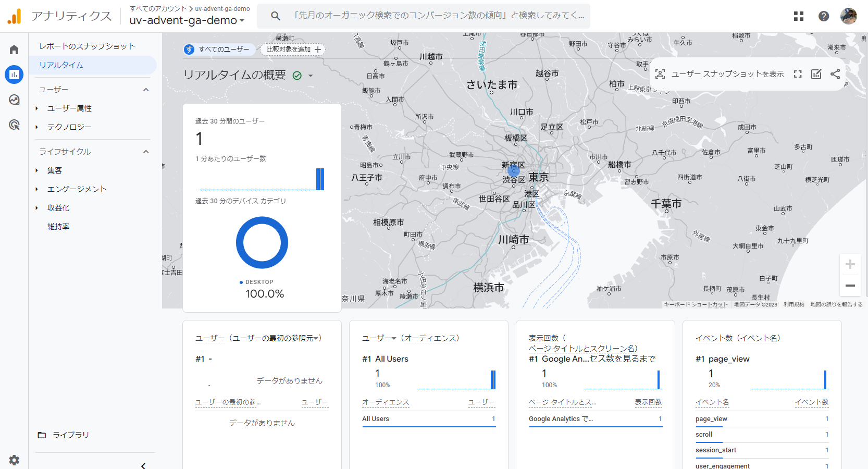Click the fullscreen expand icon

coord(798,74)
